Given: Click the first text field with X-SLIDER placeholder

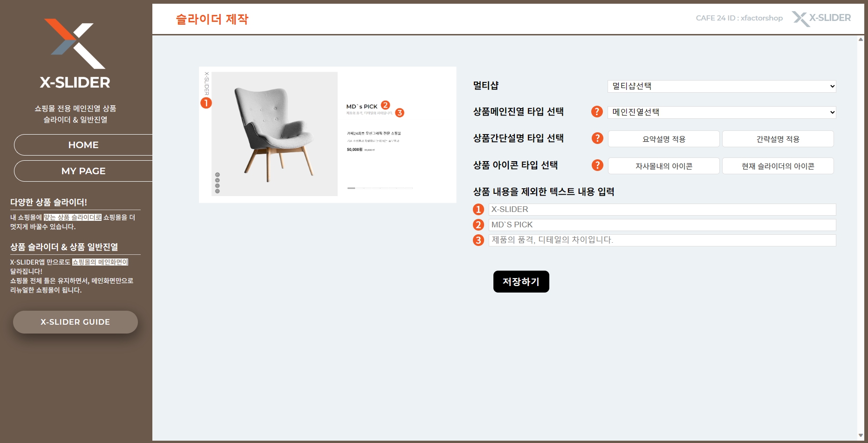Looking at the screenshot, I should pos(662,210).
